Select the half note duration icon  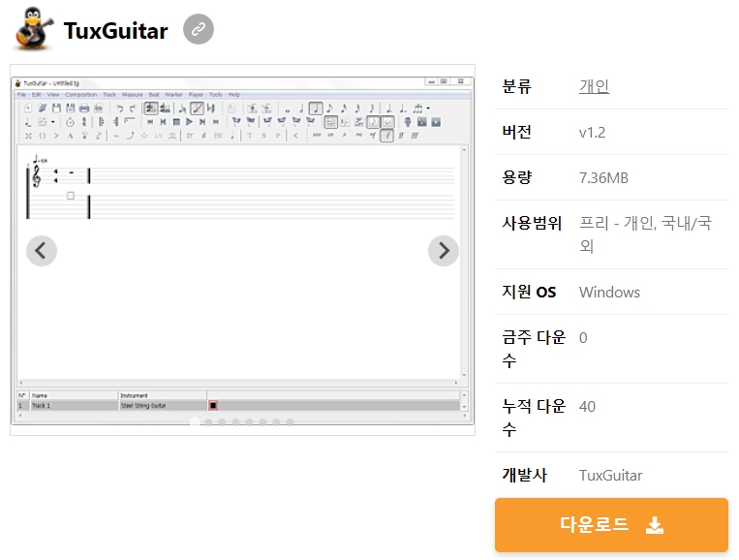301,109
